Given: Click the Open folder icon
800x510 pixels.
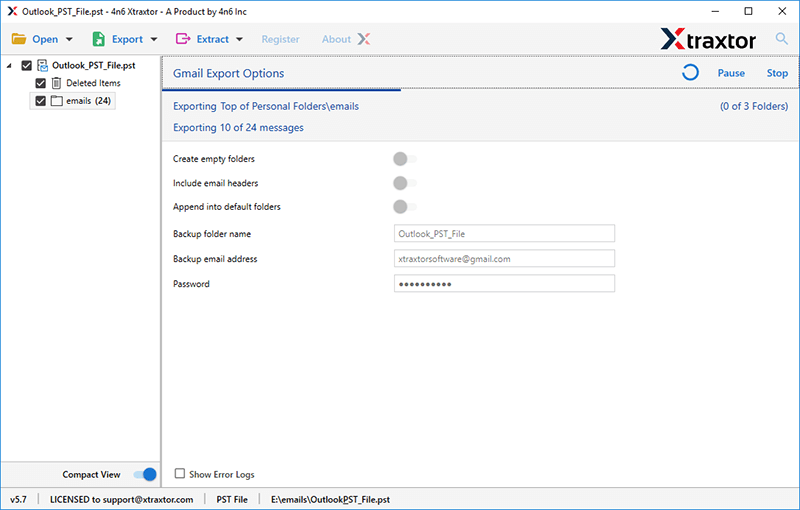Looking at the screenshot, I should (x=19, y=39).
